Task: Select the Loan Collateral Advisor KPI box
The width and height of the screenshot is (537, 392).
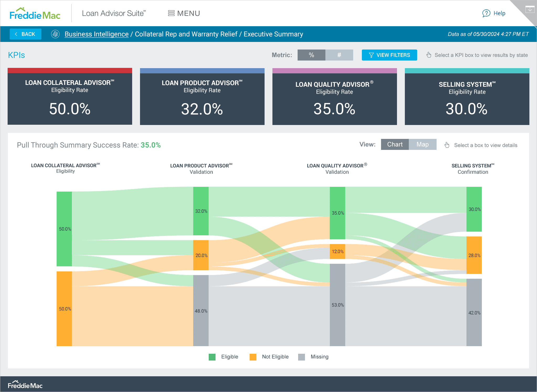Action: tap(70, 96)
